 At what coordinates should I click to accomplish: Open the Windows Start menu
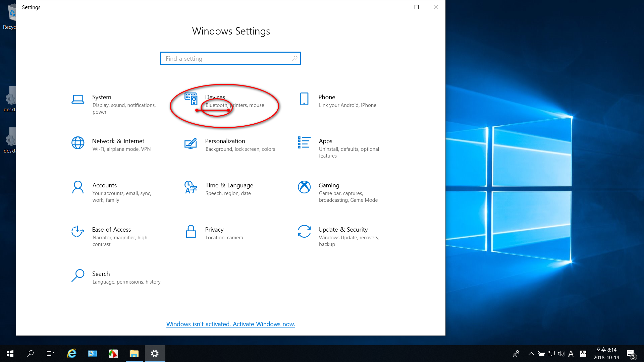click(10, 353)
